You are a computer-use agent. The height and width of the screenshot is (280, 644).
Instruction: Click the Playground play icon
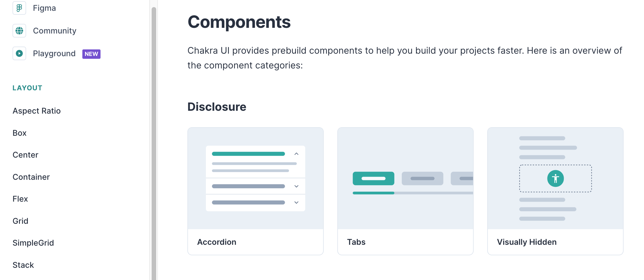[19, 53]
